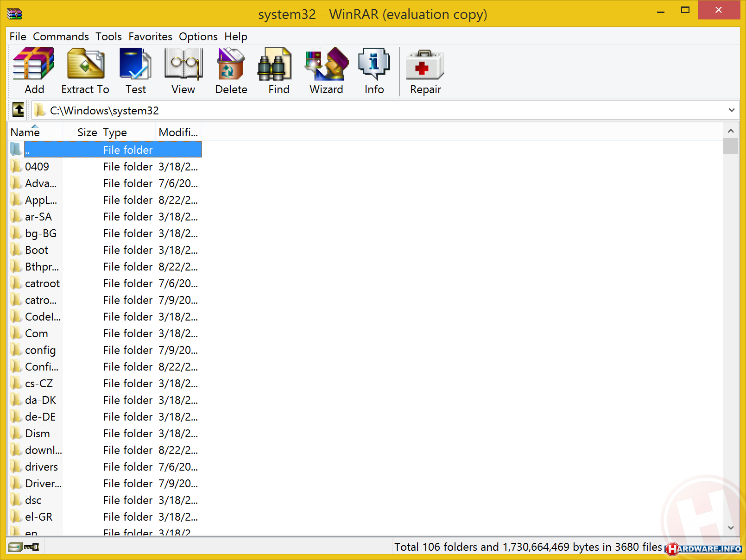Run the Test archive tool
746x560 pixels.
point(135,71)
